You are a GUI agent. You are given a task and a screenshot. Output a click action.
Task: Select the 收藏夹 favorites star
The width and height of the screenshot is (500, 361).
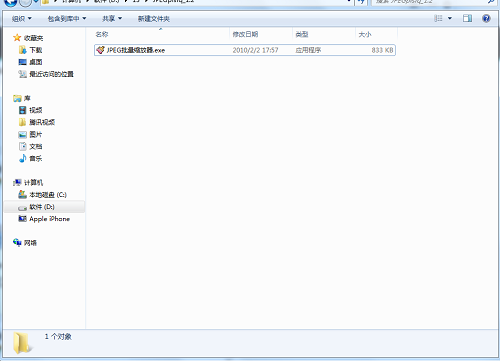[x=17, y=38]
